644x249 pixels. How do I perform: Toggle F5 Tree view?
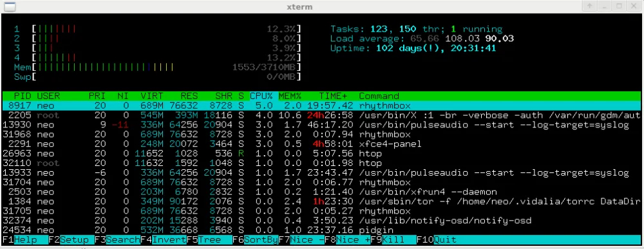click(x=209, y=240)
